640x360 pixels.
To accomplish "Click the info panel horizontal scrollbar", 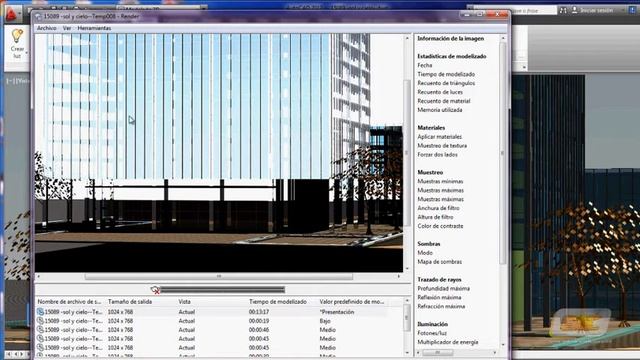I will (x=438, y=352).
